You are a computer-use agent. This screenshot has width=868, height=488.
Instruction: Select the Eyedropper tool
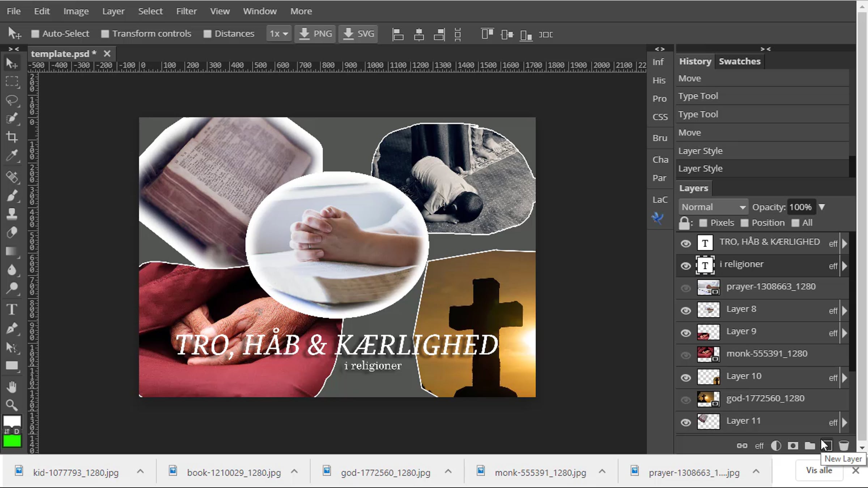click(12, 155)
